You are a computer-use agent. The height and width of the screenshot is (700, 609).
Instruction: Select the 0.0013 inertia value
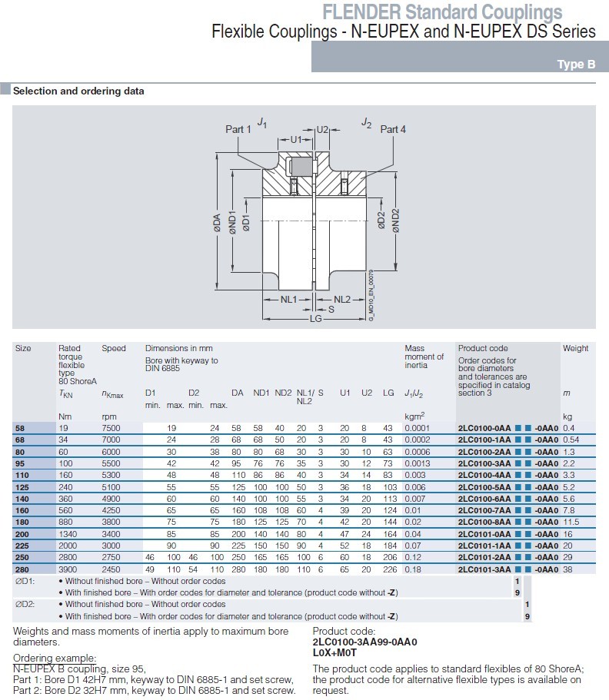pos(418,463)
